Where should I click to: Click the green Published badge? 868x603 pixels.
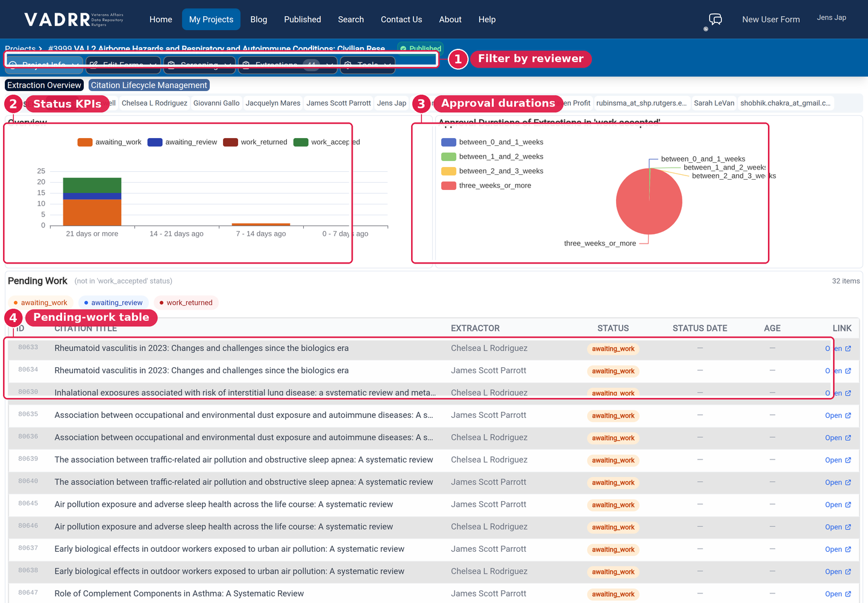click(421, 48)
